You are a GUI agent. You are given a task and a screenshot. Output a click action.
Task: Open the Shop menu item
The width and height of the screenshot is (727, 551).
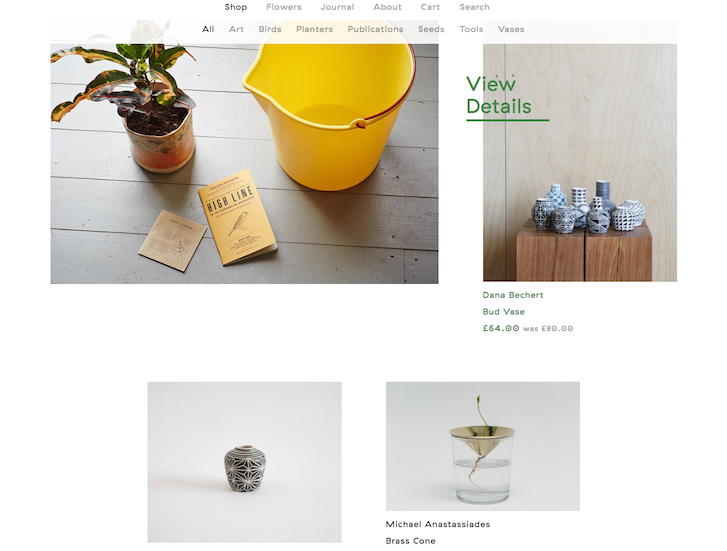(236, 7)
